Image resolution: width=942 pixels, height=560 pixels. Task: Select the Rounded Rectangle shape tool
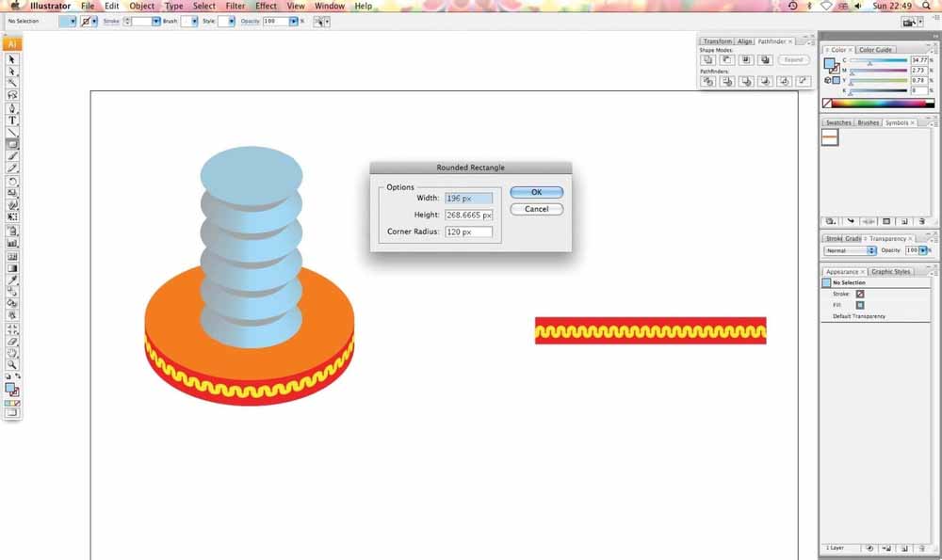tap(11, 144)
